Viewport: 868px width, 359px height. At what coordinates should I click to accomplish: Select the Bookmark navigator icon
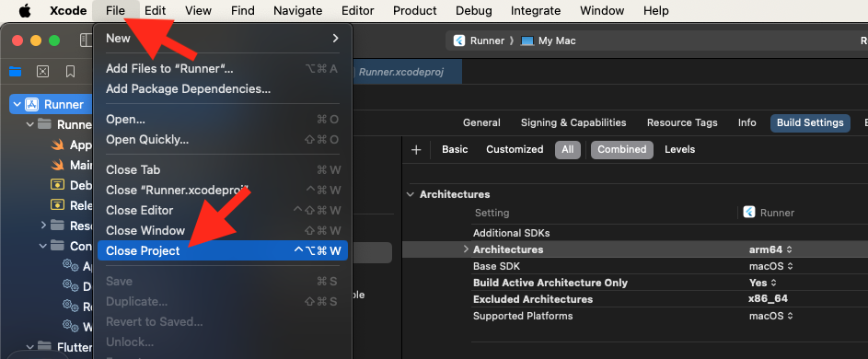(x=70, y=71)
